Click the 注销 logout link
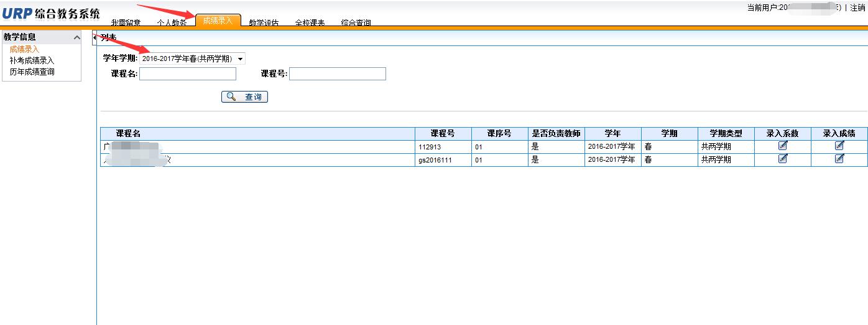 857,8
